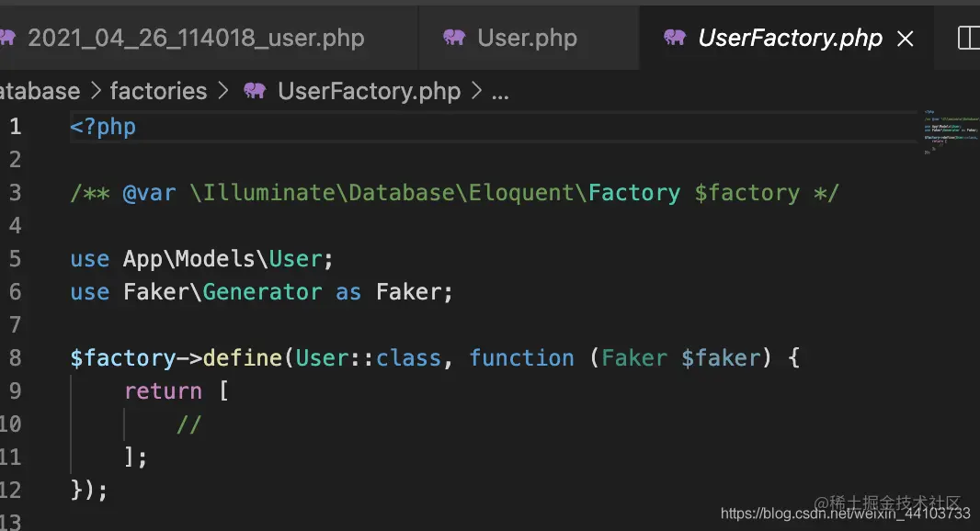Click the chevron after factories breadcrumb

[223, 91]
